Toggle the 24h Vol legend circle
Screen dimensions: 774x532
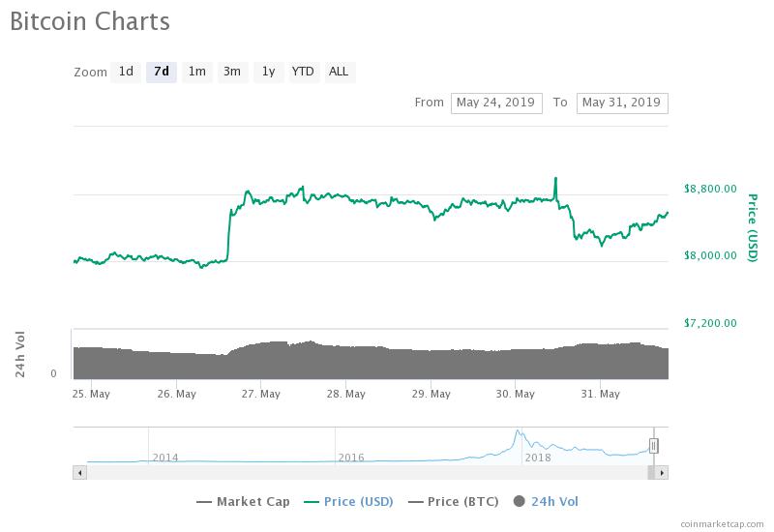click(x=519, y=501)
